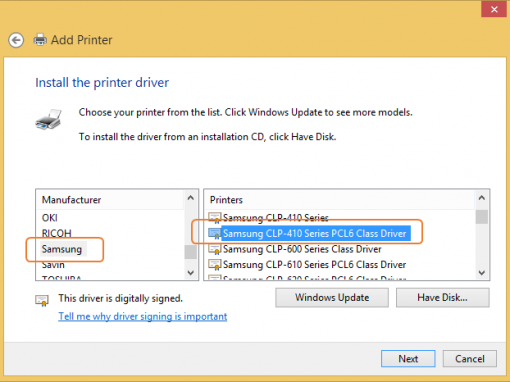
Task: Click the Manufacturer list down arrow
Action: click(x=191, y=273)
